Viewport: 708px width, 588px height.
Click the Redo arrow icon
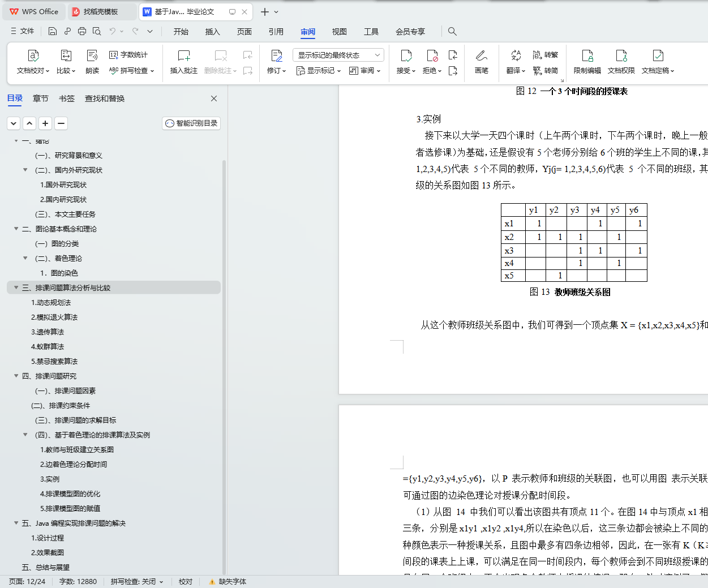tap(135, 31)
